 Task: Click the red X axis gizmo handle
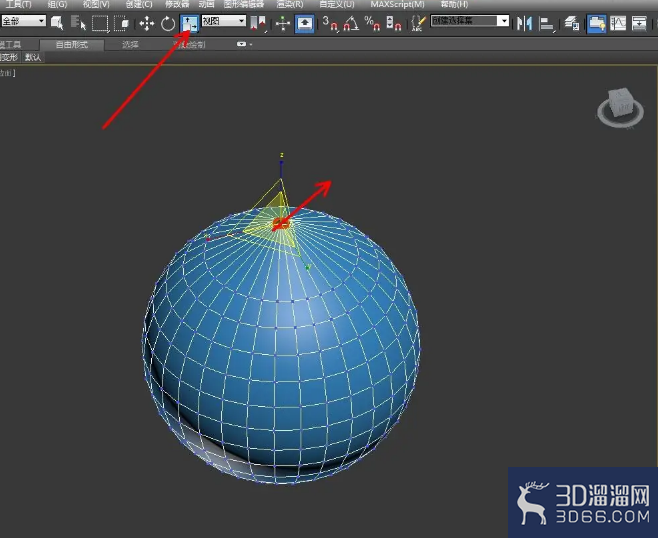coord(208,240)
